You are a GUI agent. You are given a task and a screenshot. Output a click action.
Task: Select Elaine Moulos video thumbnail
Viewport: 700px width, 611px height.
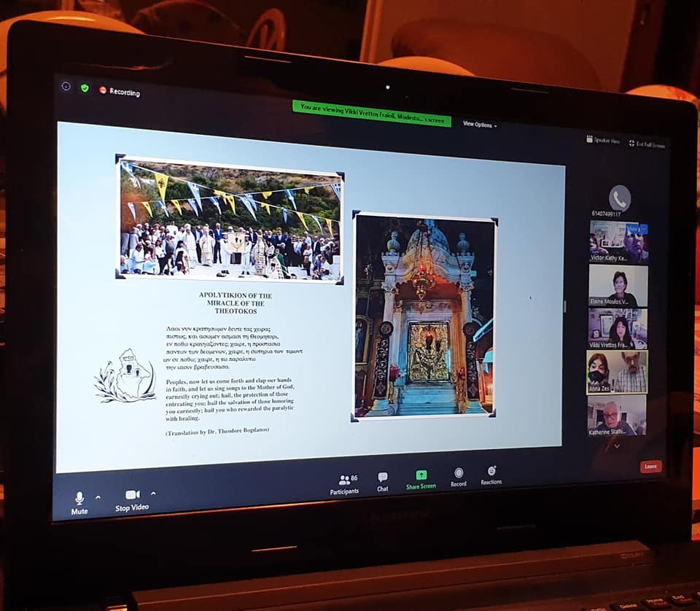pos(617,284)
